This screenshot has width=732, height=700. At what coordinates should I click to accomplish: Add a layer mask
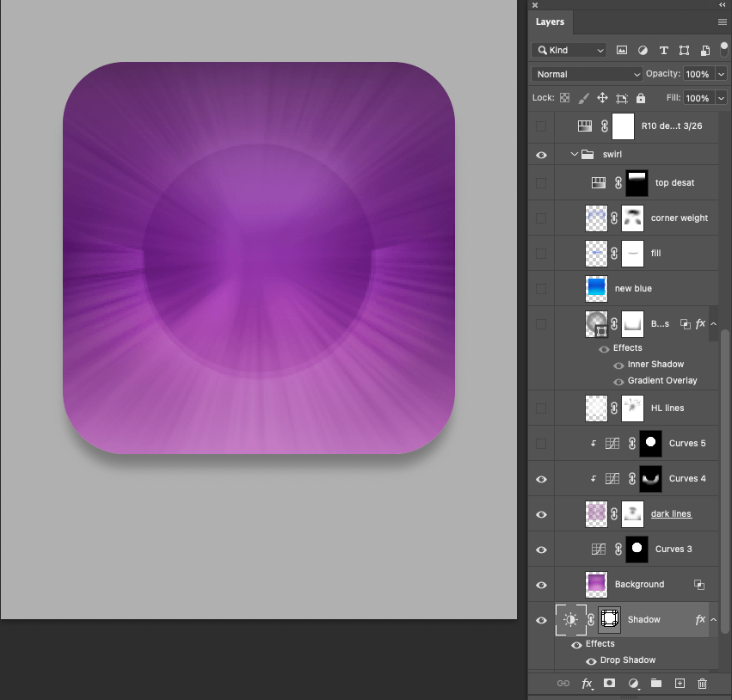(610, 684)
